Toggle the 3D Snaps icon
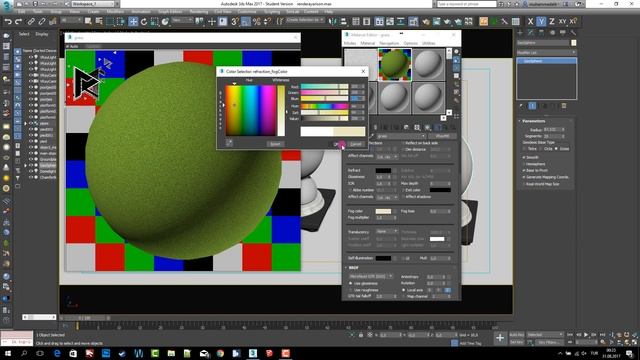This screenshot has height=360, width=640. click(235, 22)
